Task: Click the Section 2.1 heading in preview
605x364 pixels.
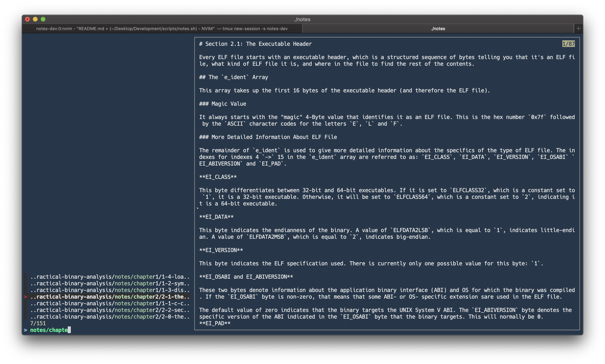Action: [255, 44]
